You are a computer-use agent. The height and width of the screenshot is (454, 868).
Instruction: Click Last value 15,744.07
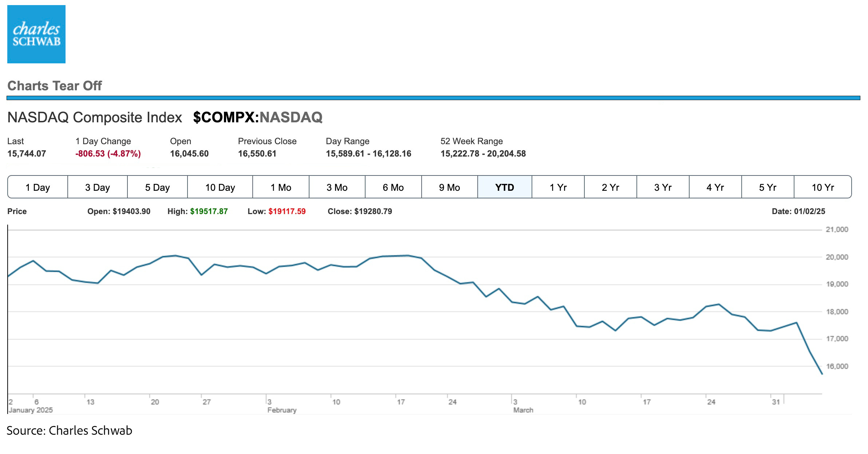click(27, 154)
